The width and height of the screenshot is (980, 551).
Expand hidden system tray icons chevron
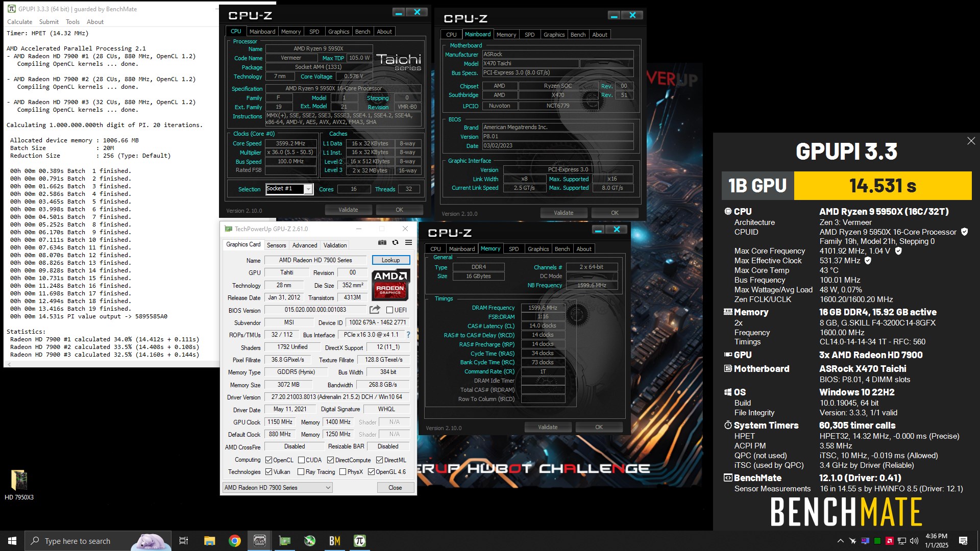click(840, 541)
